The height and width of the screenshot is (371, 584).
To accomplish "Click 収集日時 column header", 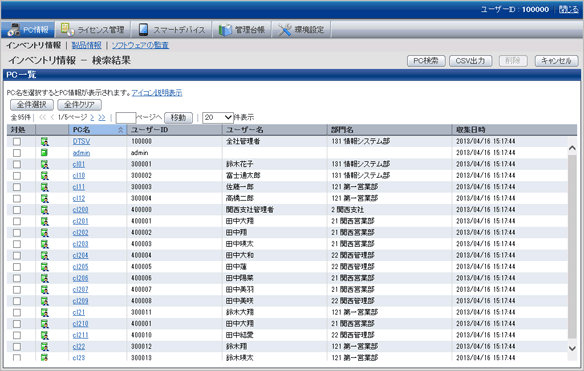I will (514, 130).
